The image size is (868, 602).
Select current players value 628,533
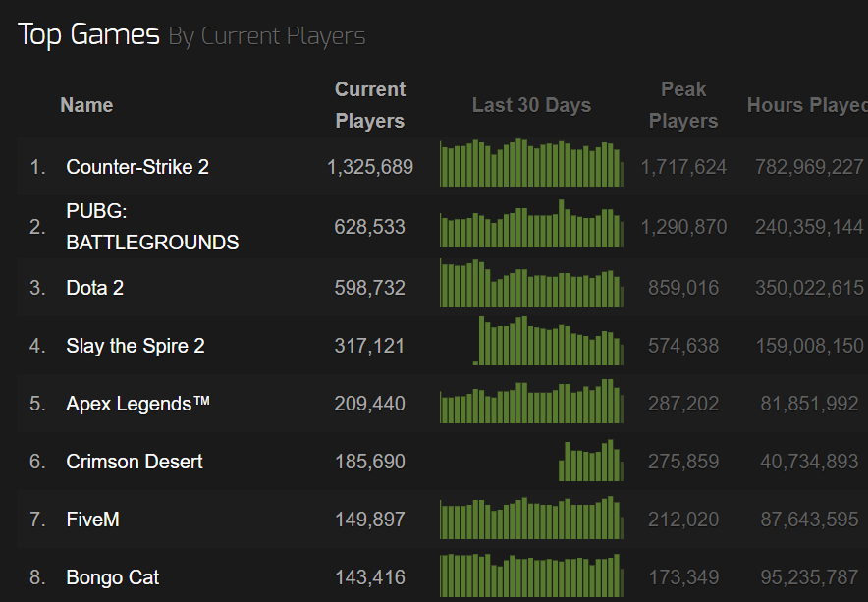click(370, 227)
